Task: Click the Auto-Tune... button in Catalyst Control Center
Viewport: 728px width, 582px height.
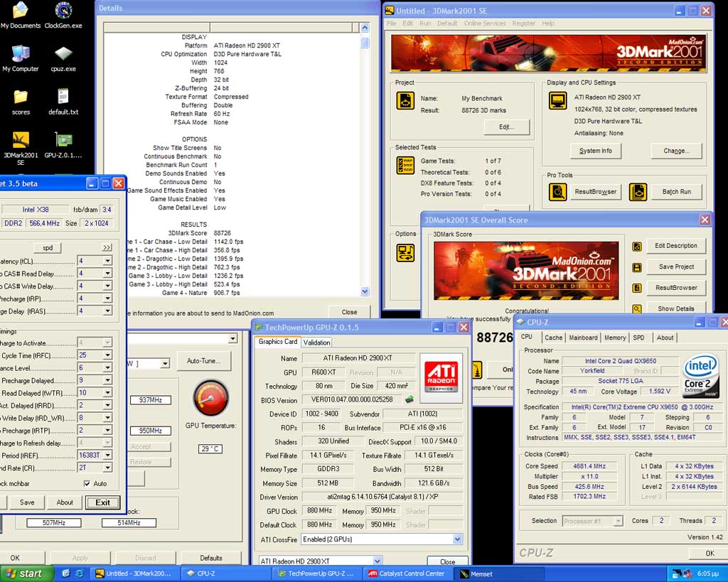Action: (203, 361)
